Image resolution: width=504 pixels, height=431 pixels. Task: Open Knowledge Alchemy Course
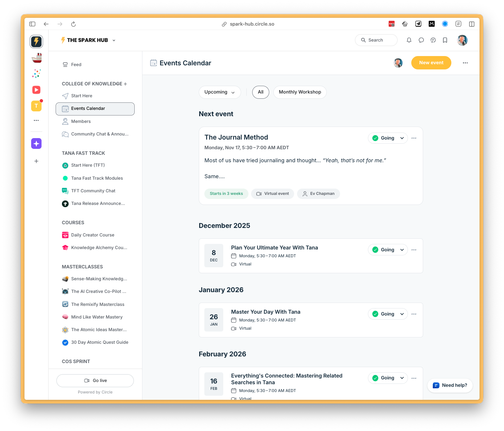point(95,248)
